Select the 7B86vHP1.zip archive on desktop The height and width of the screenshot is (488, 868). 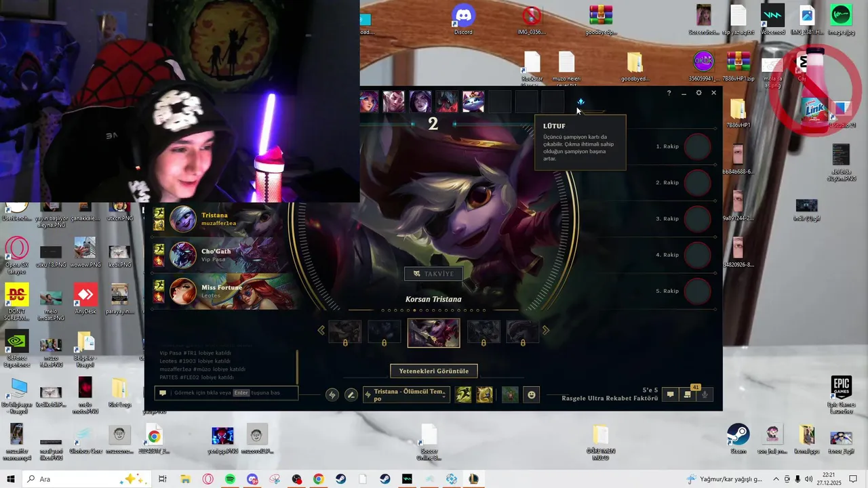point(738,66)
